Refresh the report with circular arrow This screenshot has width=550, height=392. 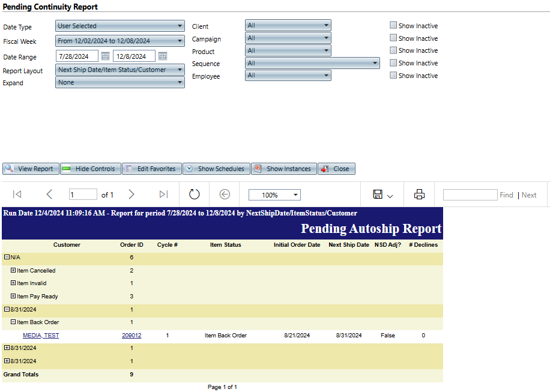(194, 194)
